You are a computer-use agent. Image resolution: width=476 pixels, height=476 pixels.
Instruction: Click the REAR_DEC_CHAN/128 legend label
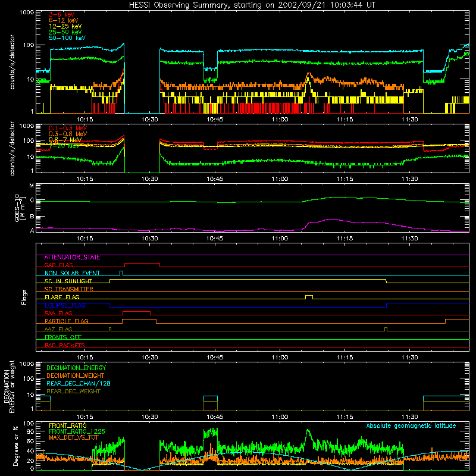(x=79, y=383)
